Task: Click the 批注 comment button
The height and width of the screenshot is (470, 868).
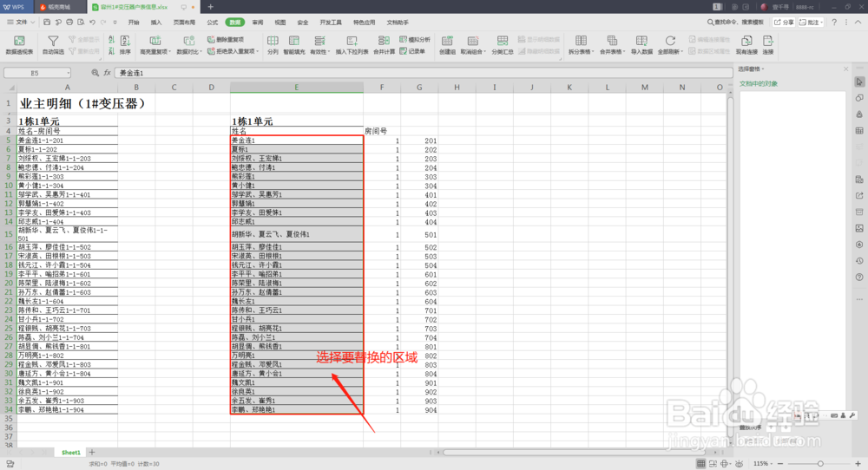Action: tap(811, 23)
